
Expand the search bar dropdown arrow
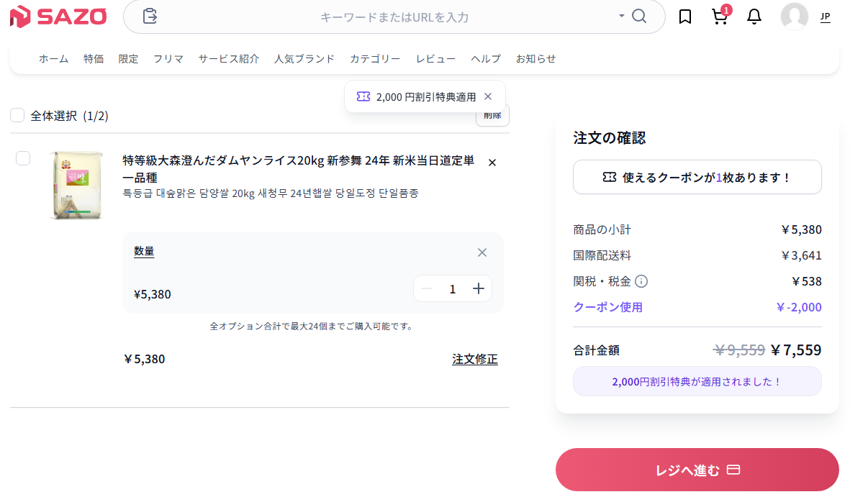(621, 16)
